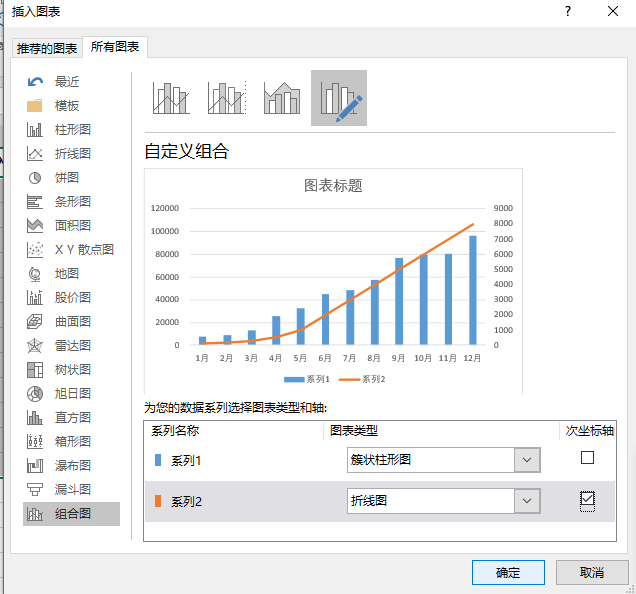This screenshot has width=636, height=594.
Task: Enable secondary axis for 系列1
Action: (587, 458)
